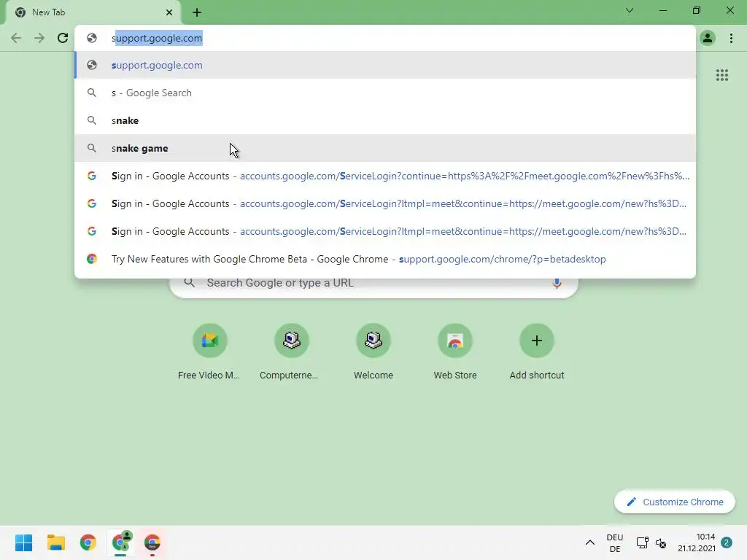Screen dimensions: 747x560
Task: Click the DEU DE language indicator
Action: coord(614,542)
